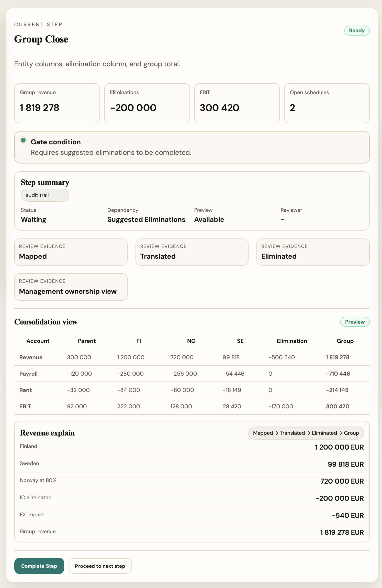Click Payroll SE value -54 446
The image size is (382, 588).
coord(233,374)
